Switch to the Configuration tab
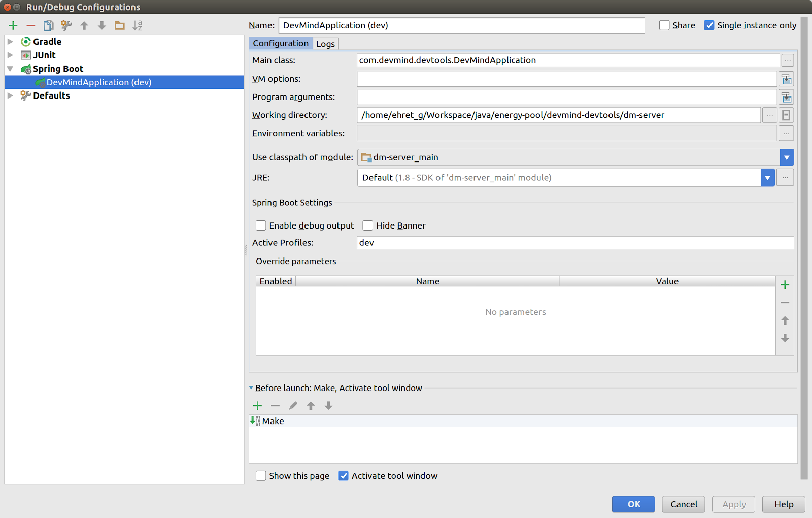Viewport: 812px width, 518px height. (x=281, y=43)
